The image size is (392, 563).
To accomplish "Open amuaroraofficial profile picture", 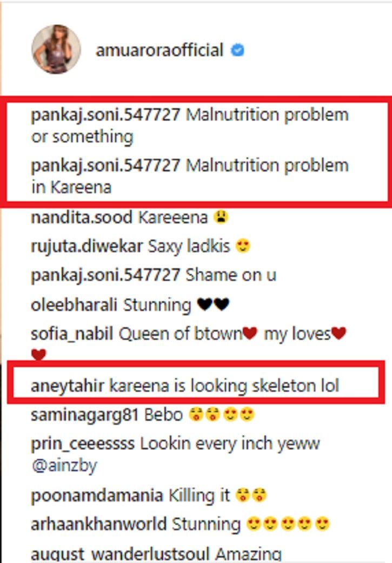I will (56, 49).
